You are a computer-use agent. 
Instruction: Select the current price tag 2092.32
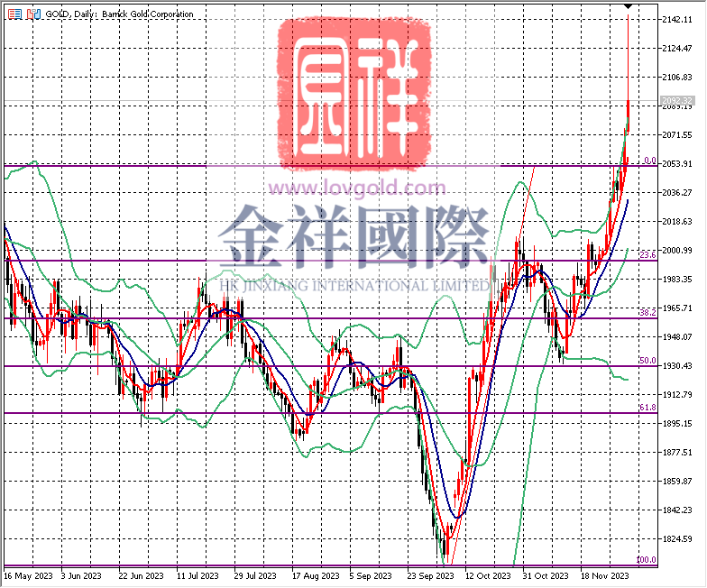[676, 100]
